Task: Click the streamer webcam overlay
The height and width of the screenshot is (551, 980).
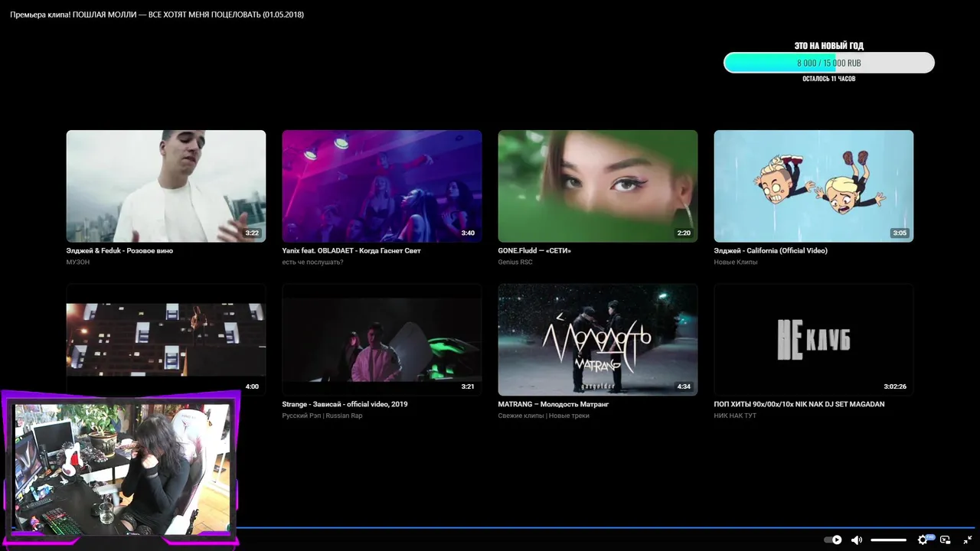Action: [120, 468]
